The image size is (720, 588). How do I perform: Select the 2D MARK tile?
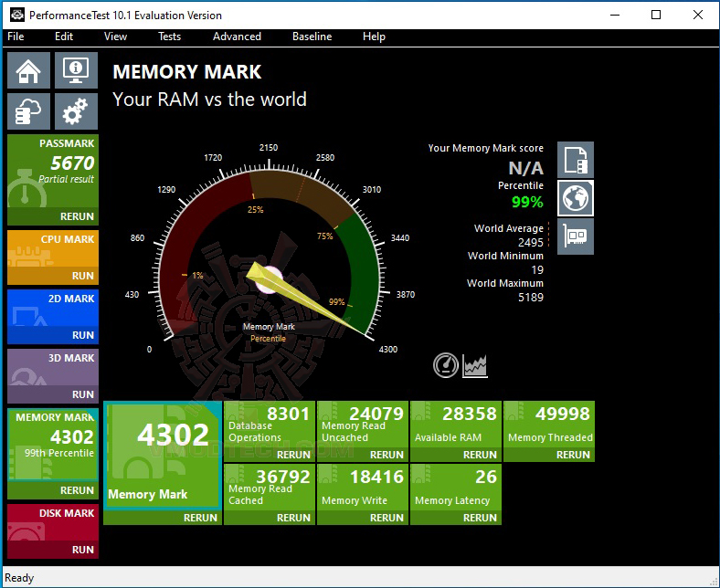click(53, 308)
